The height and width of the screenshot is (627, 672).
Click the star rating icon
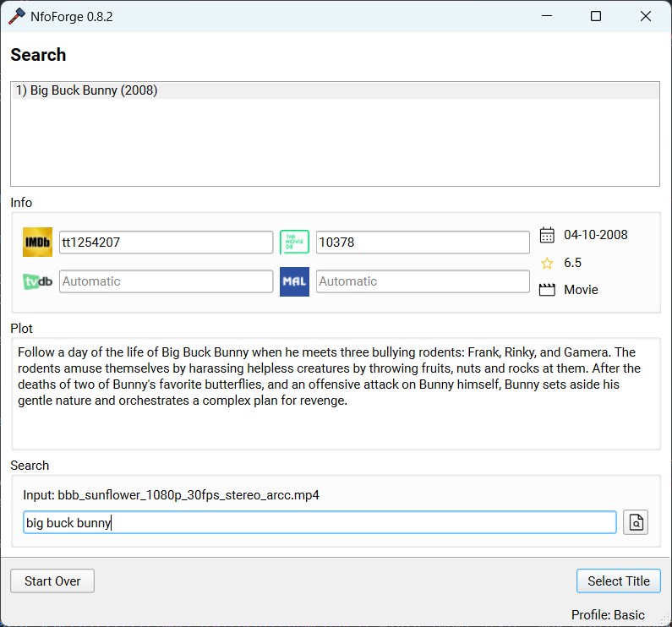coord(547,263)
